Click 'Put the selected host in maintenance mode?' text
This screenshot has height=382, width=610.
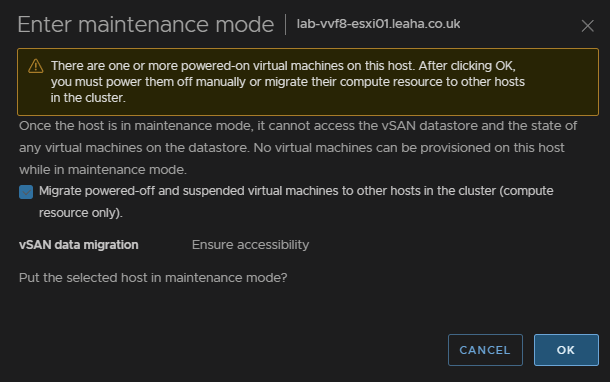click(x=153, y=278)
